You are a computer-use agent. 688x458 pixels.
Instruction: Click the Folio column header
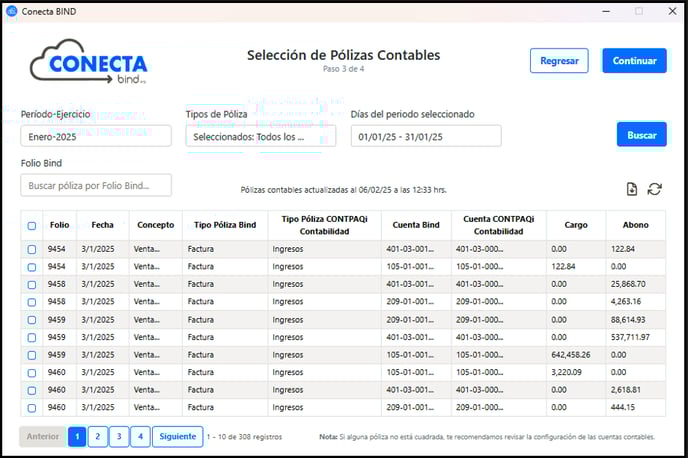coord(60,225)
